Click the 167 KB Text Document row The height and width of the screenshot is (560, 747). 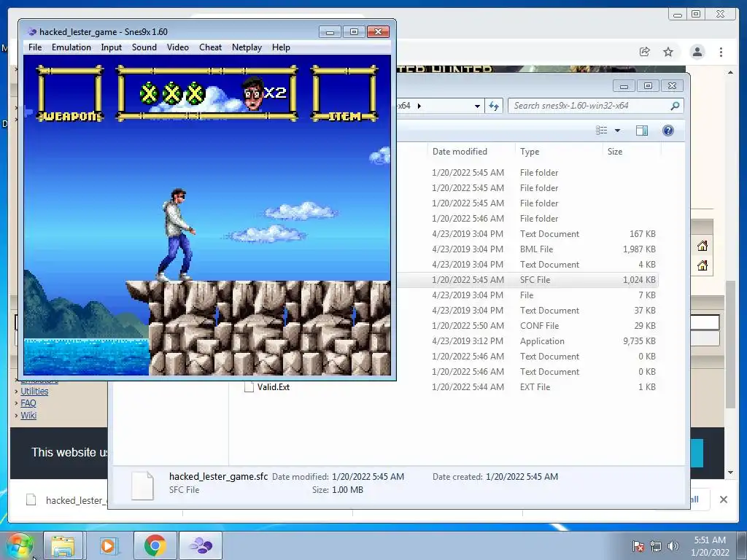coord(527,234)
